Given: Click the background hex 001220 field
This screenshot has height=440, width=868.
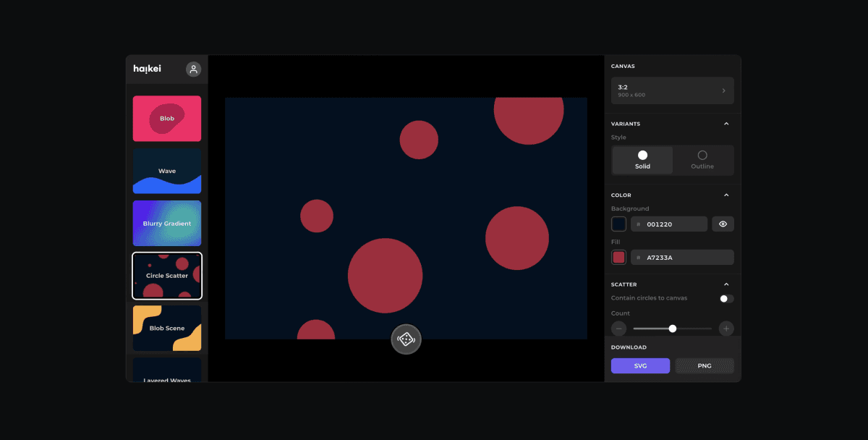Looking at the screenshot, I should [669, 224].
